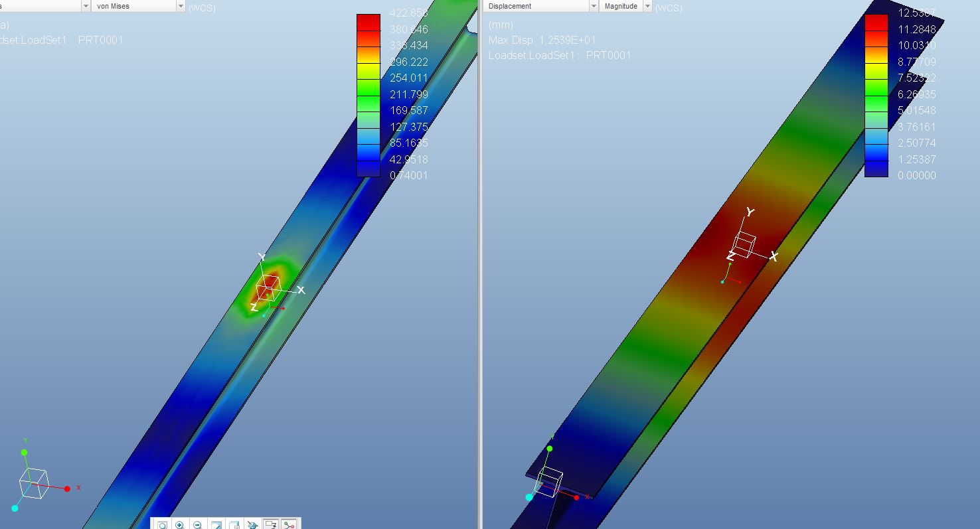The height and width of the screenshot is (529, 980).
Task: Click the stress legend value 127.375
Action: coord(408,127)
